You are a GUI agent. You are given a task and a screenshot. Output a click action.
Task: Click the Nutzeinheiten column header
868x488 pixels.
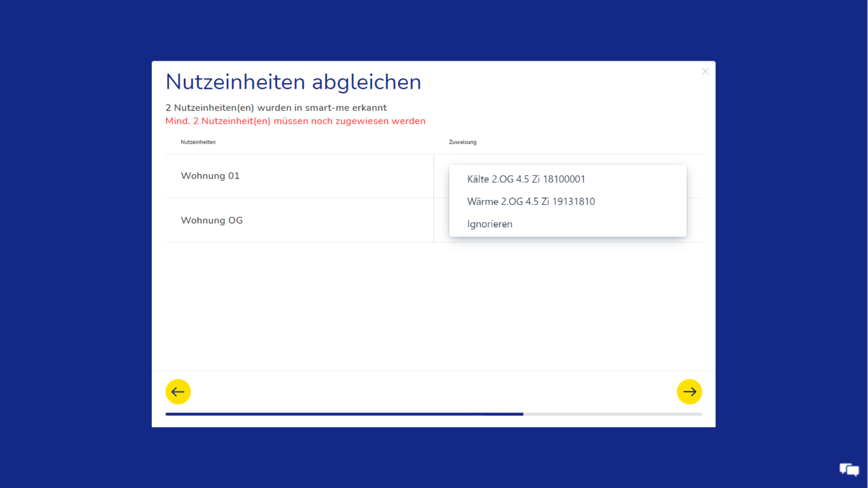(x=198, y=142)
